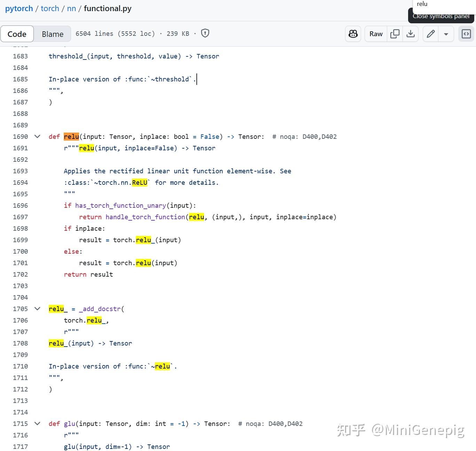Click 'glu(input, dim=-1) -> Tensor' on line 1717

[x=117, y=446]
